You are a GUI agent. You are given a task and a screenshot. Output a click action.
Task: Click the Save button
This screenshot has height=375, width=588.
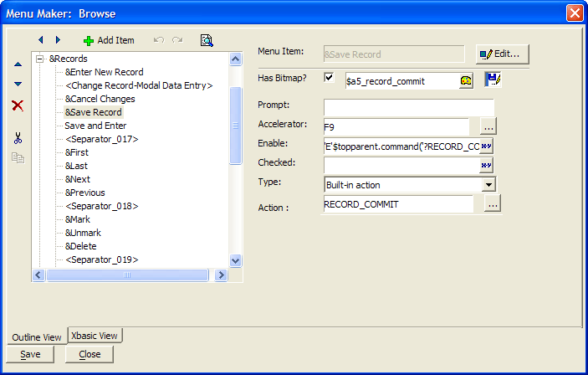pyautogui.click(x=30, y=354)
